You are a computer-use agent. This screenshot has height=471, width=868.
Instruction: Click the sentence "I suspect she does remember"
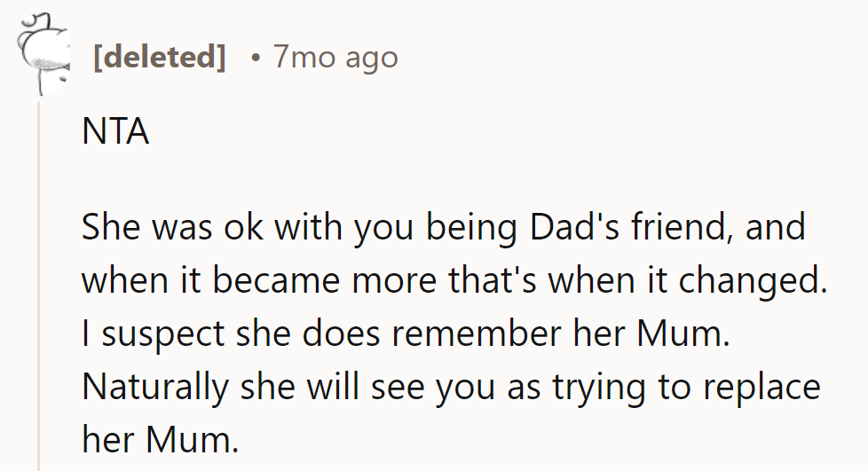point(406,334)
